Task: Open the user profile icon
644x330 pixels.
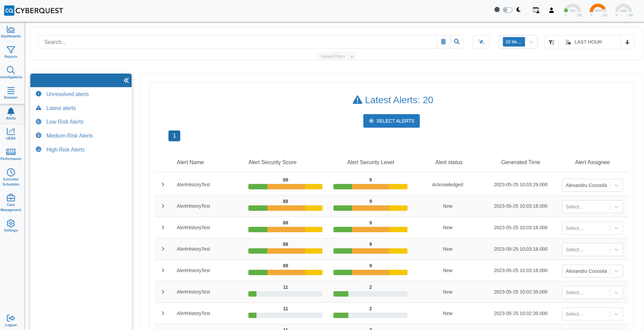Action: point(551,10)
